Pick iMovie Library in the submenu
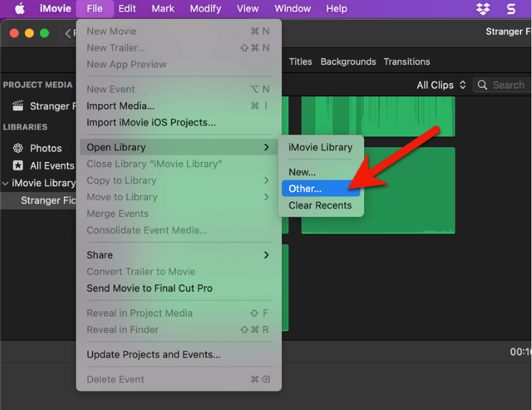This screenshot has width=532, height=410. coord(321,147)
